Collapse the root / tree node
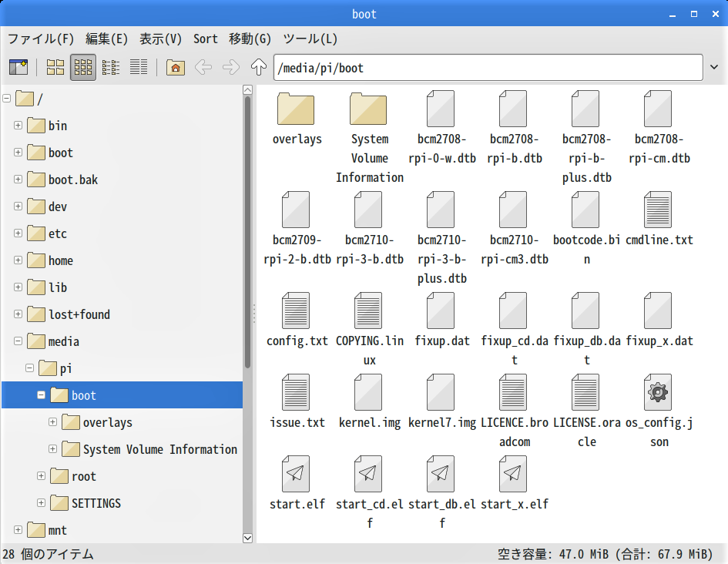The height and width of the screenshot is (564, 728). 6,99
